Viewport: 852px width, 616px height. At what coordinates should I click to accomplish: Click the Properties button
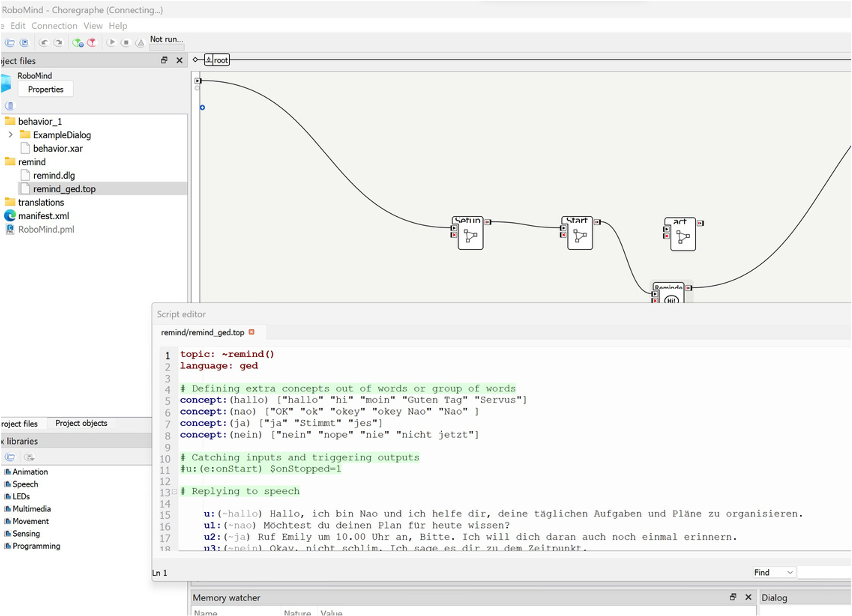pos(45,89)
